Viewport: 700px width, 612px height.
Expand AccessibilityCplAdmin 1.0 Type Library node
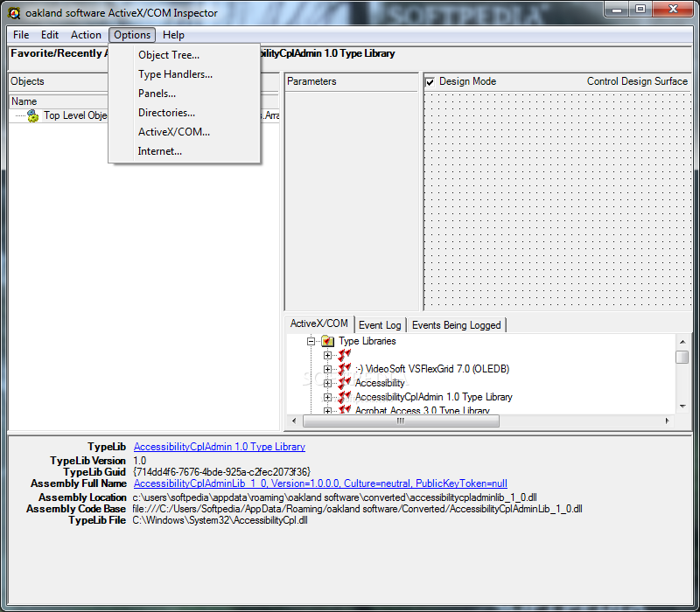pyautogui.click(x=327, y=397)
